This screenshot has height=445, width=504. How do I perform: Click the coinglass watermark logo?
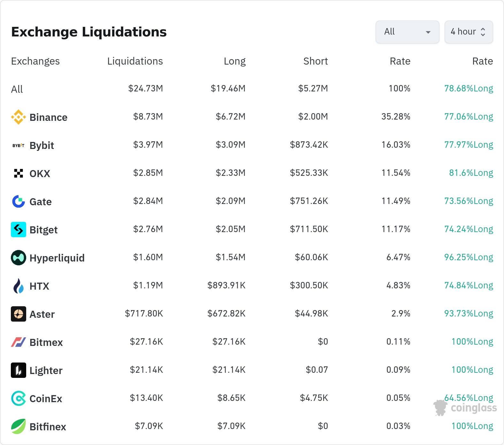click(x=465, y=408)
